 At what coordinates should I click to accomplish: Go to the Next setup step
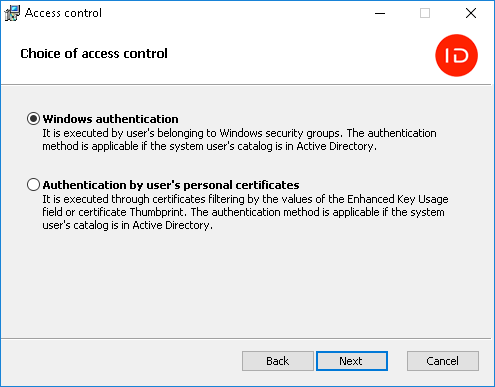(x=352, y=361)
